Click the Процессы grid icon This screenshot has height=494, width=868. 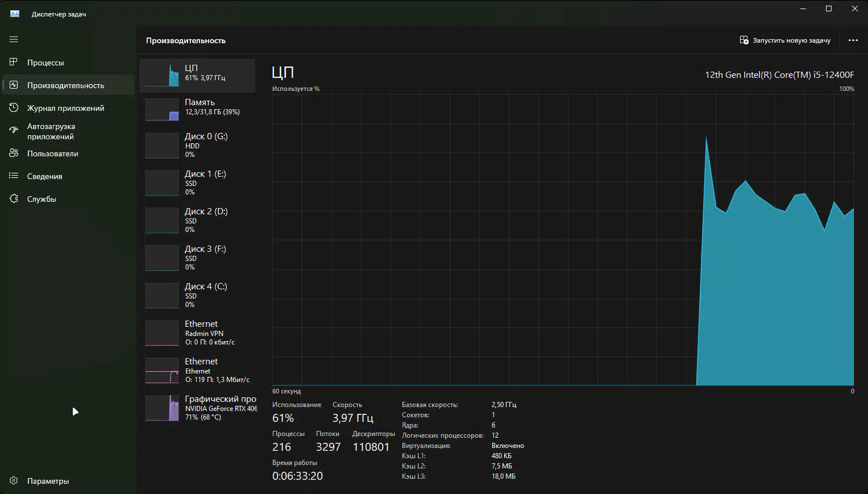click(x=14, y=62)
